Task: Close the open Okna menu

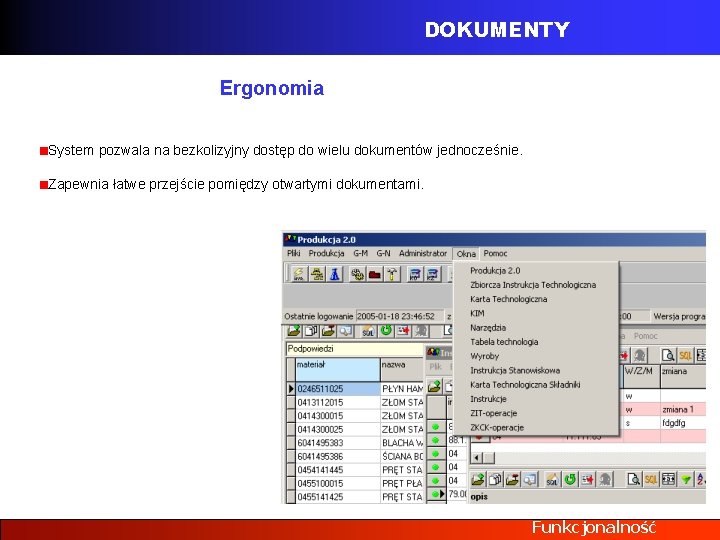Action: pos(466,253)
